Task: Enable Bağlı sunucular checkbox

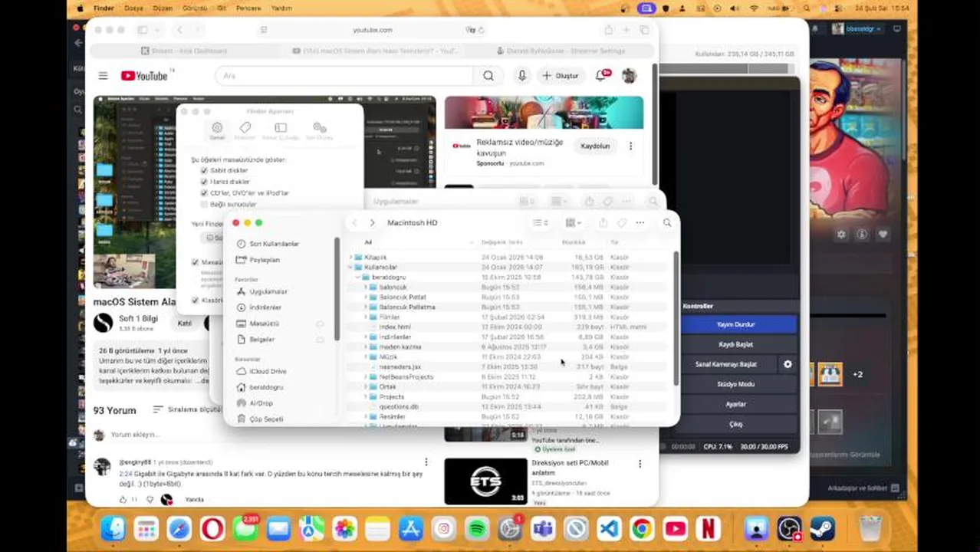Action: (x=204, y=205)
